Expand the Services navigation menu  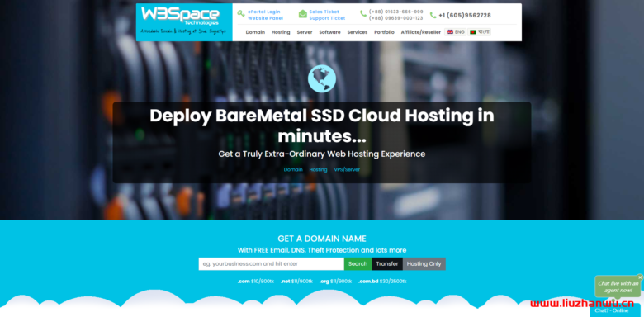point(358,32)
